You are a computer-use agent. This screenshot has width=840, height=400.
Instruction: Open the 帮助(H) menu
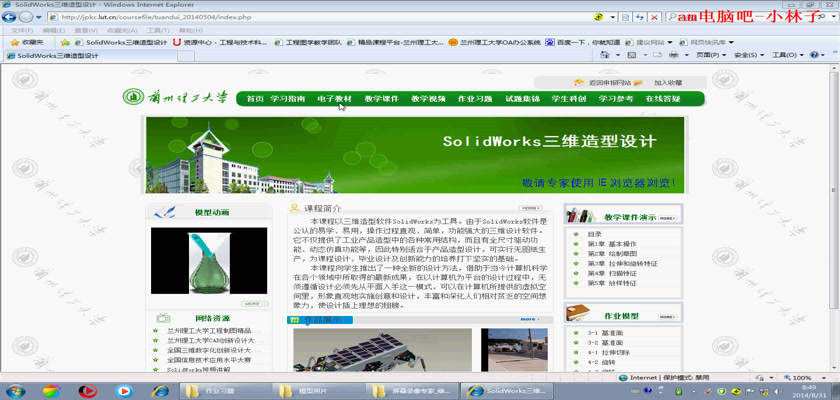pos(190,31)
